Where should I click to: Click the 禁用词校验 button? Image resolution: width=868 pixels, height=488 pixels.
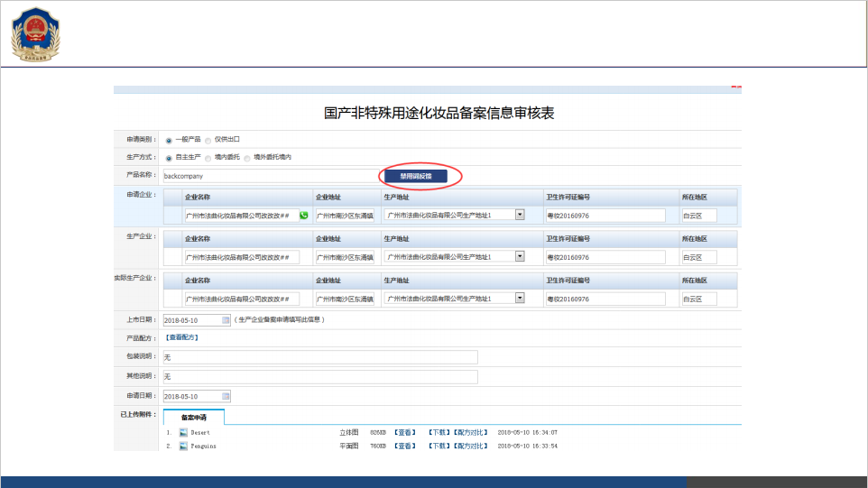416,176
